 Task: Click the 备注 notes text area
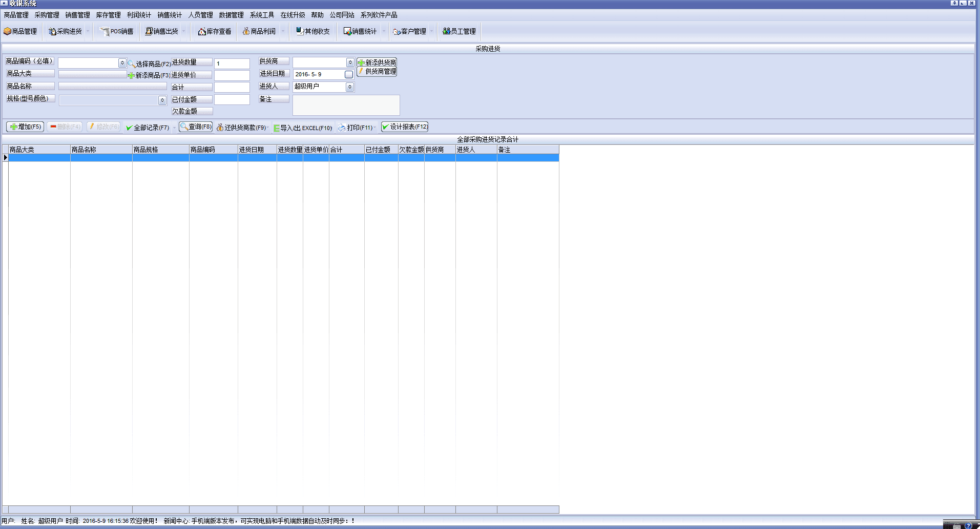pos(346,105)
